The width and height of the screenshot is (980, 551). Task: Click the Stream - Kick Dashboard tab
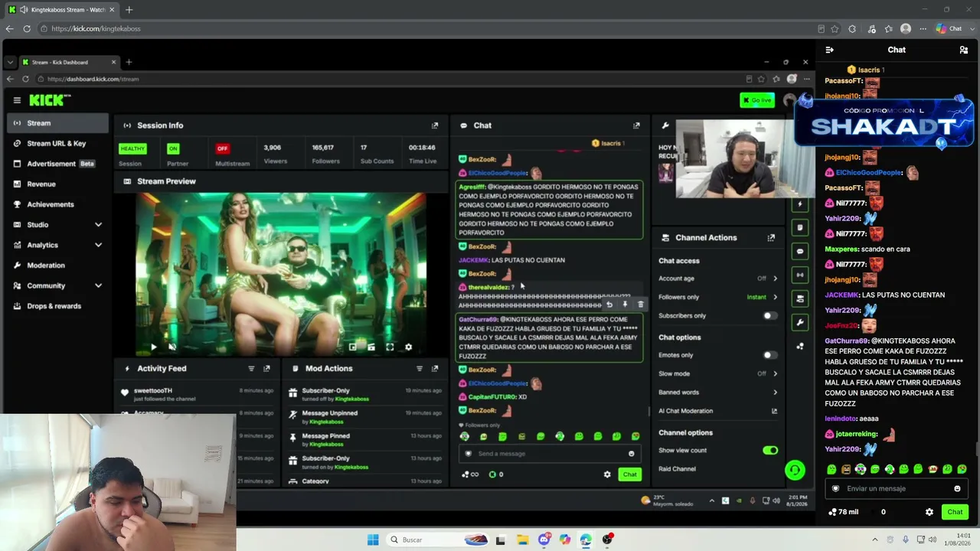[x=68, y=62]
